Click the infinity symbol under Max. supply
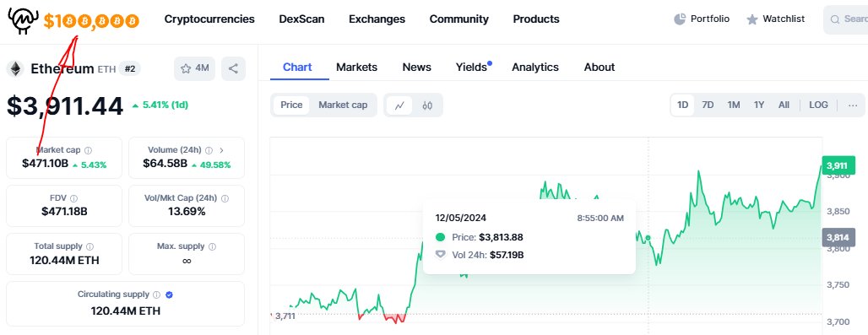Viewport: 868px width, 335px height. pos(187,261)
